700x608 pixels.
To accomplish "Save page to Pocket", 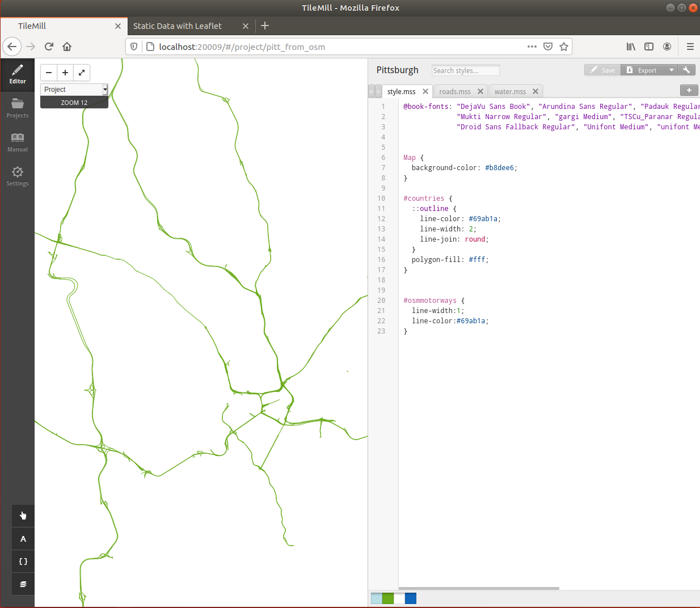I will point(548,47).
